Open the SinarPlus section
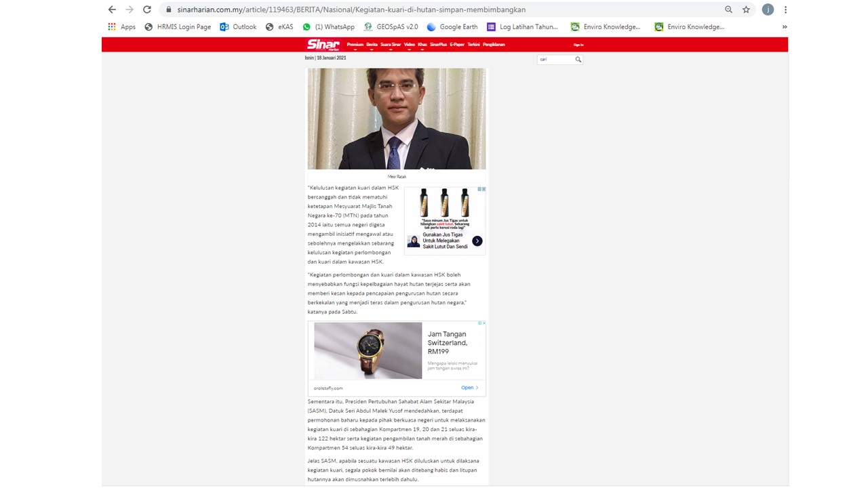 [x=438, y=45]
